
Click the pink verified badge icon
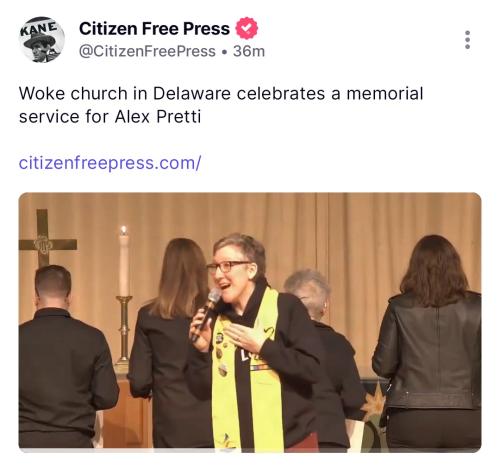coord(247,29)
